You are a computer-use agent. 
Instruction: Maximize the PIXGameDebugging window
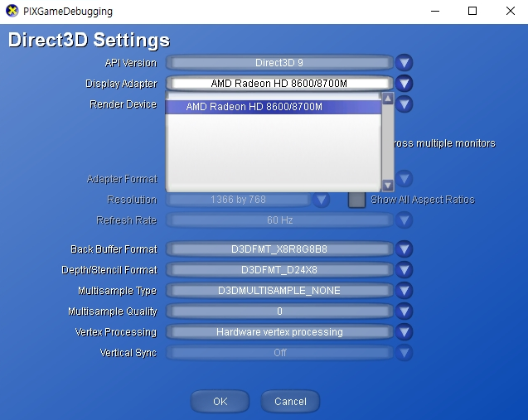click(472, 11)
